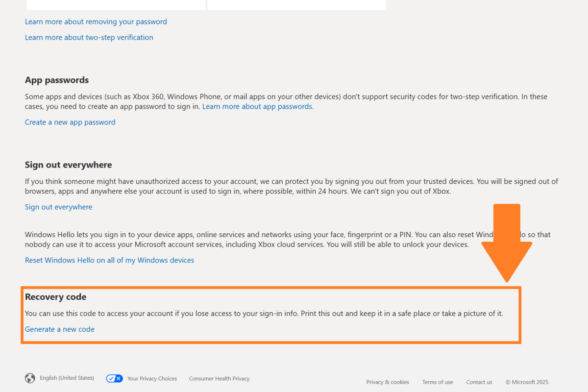This screenshot has width=588, height=392.
Task: Open 'Consumer Health Privacy' link
Action: (x=220, y=379)
